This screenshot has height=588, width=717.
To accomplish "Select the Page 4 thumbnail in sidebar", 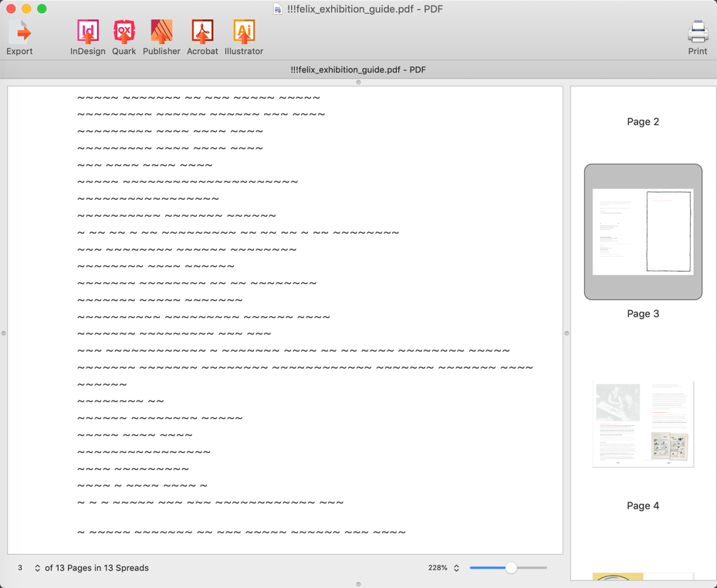I will [643, 423].
